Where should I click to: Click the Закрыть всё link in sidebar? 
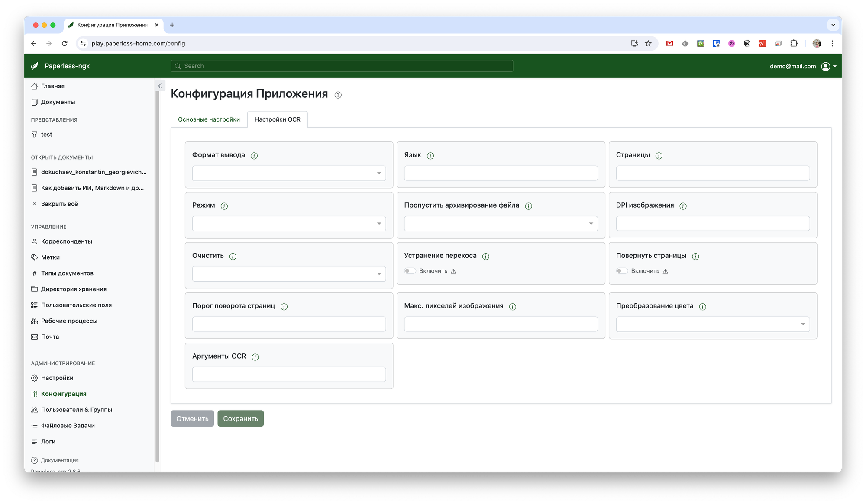(x=59, y=204)
